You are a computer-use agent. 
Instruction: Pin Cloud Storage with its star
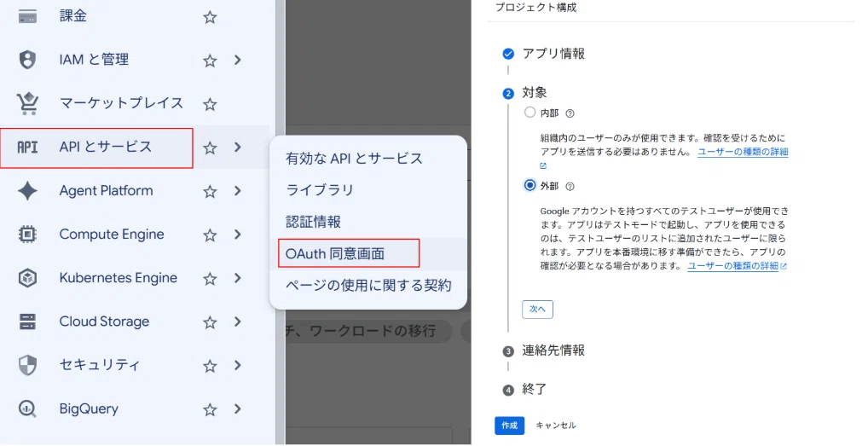(x=210, y=322)
